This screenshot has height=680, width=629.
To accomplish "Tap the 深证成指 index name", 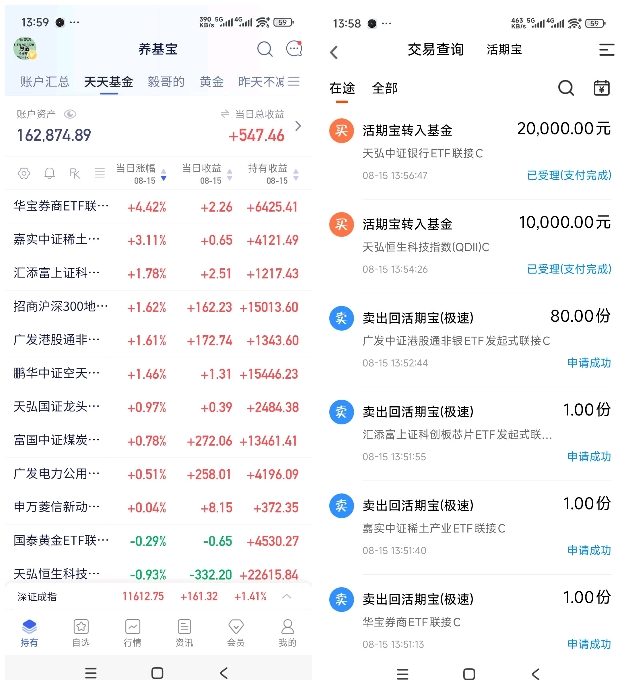I will click(x=37, y=597).
